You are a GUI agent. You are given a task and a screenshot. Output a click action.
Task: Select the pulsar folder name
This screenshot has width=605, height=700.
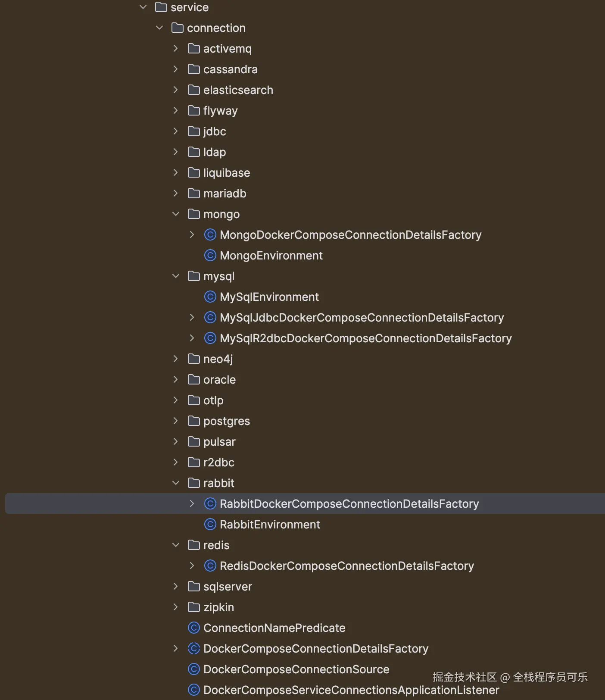tap(219, 442)
